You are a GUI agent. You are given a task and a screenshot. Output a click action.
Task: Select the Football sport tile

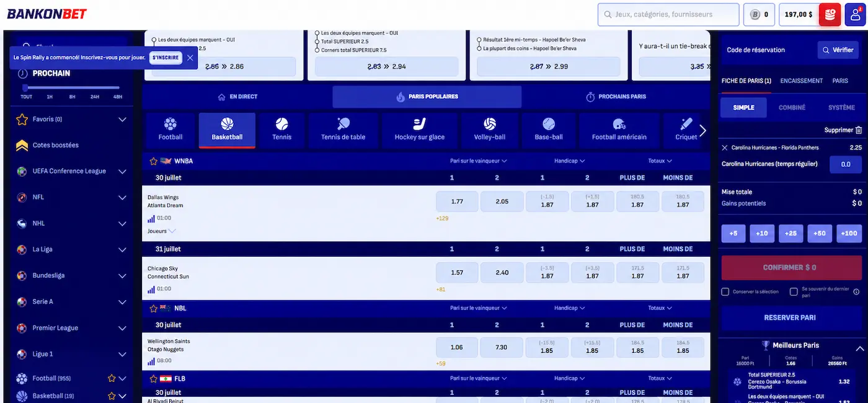(170, 130)
